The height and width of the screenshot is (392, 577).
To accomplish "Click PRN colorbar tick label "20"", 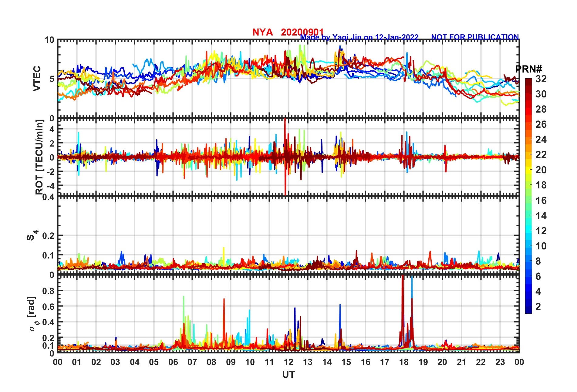I will click(541, 170).
